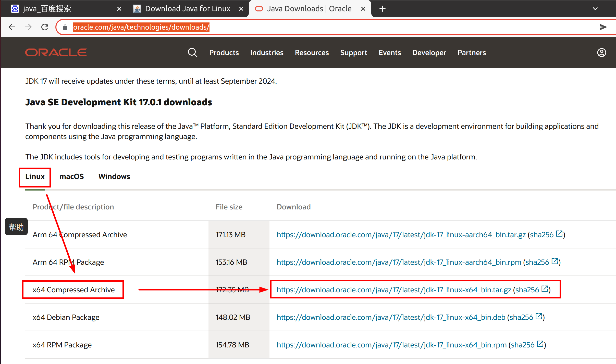Screen dimensions: 616x364
Task: Reload the current page
Action: click(x=45, y=27)
